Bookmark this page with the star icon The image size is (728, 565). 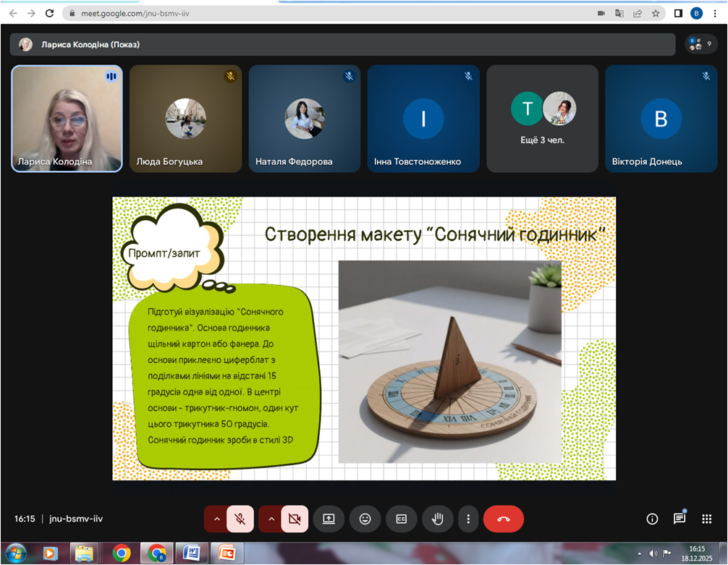coord(656,13)
